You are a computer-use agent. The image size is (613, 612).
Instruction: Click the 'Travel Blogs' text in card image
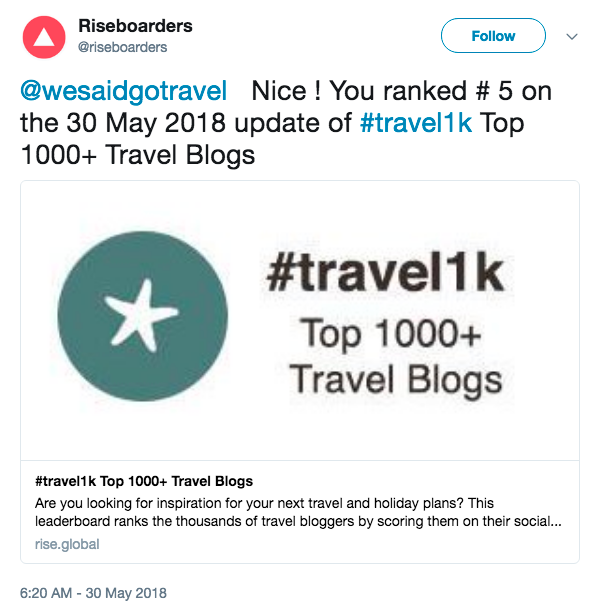396,380
